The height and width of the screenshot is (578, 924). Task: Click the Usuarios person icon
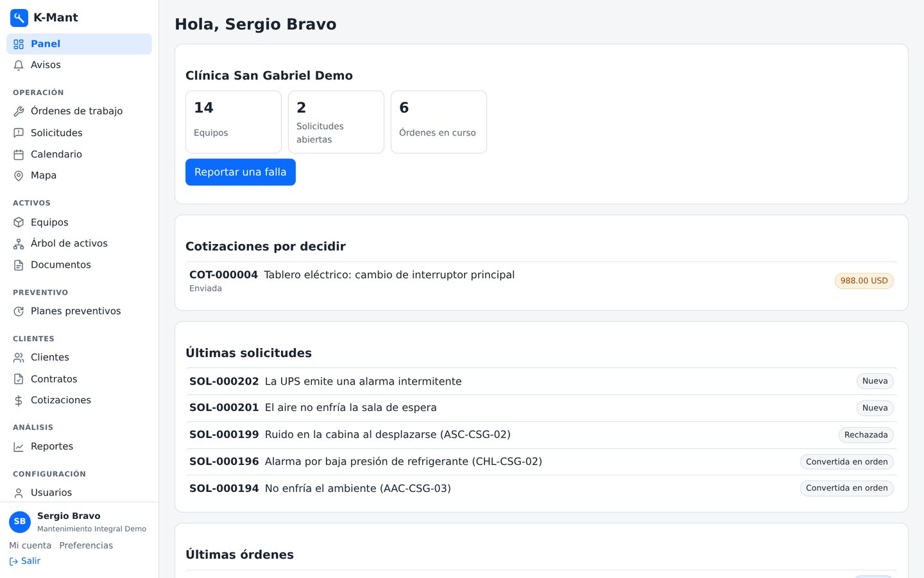(19, 493)
